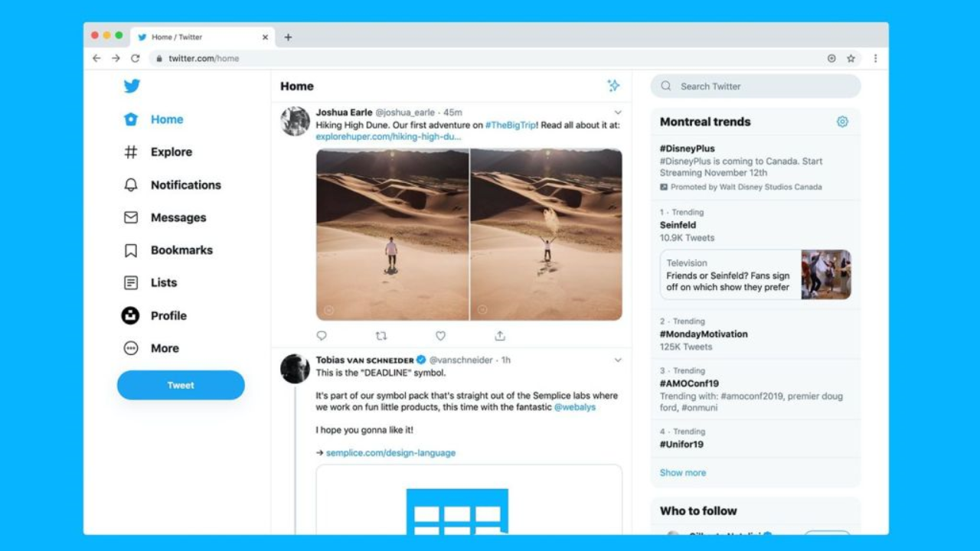Go forward in browser
The height and width of the screenshot is (551, 980).
coord(116,58)
